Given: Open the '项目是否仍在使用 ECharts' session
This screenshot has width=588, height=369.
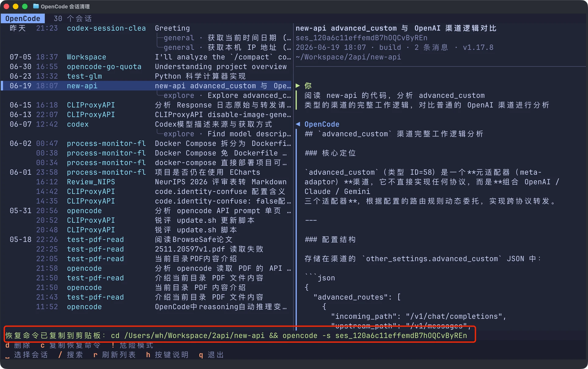Looking at the screenshot, I should pyautogui.click(x=146, y=172).
